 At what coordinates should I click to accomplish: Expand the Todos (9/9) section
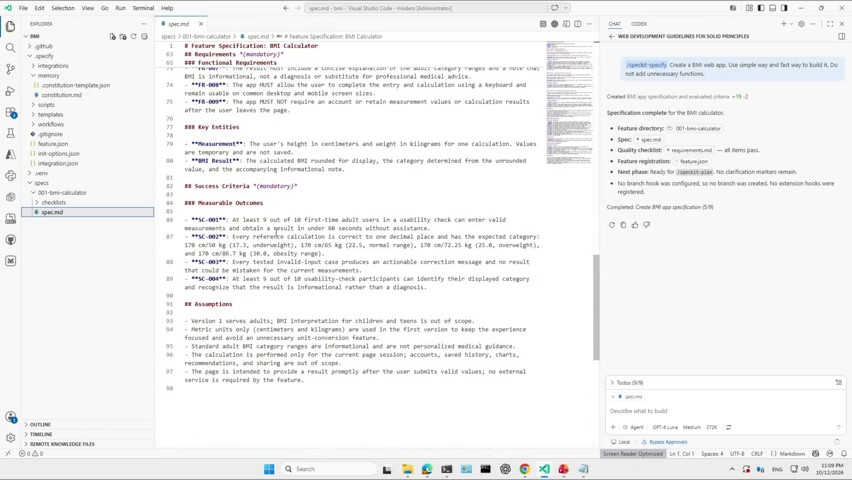(x=629, y=383)
